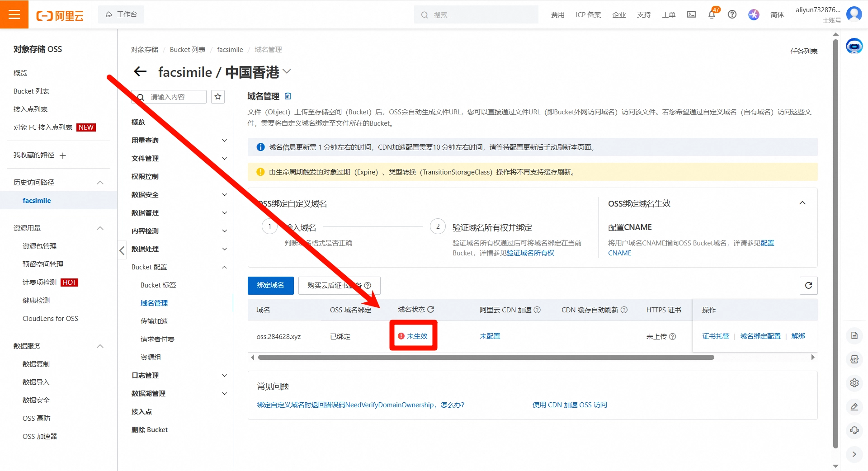Show help next to 未上传 certificate
Screen dimensions: 868x471
point(673,336)
